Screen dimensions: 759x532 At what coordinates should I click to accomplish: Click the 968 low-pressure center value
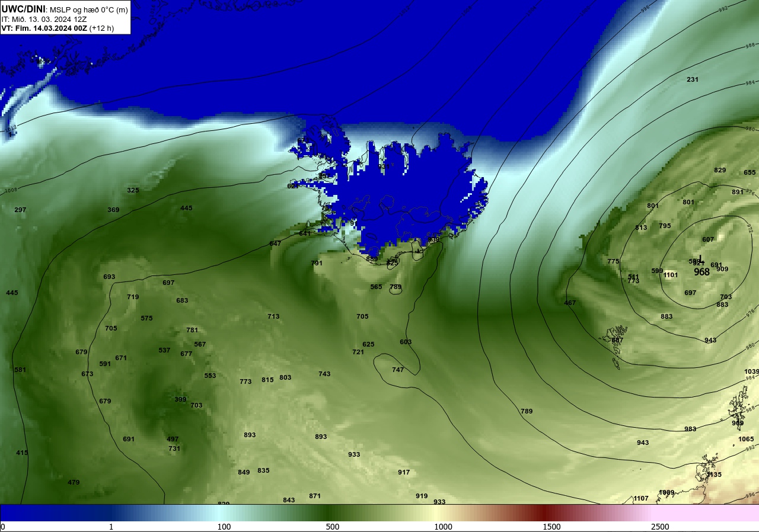[x=701, y=273]
